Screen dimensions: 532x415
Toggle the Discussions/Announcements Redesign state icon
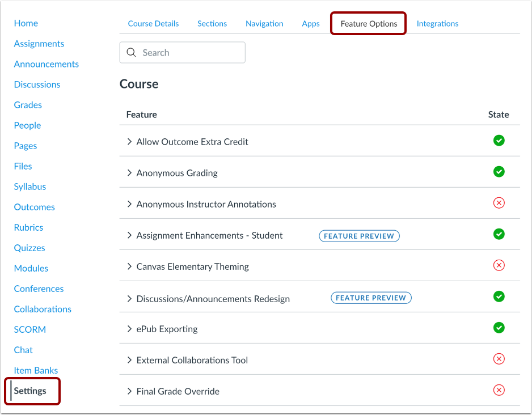pyautogui.click(x=499, y=297)
